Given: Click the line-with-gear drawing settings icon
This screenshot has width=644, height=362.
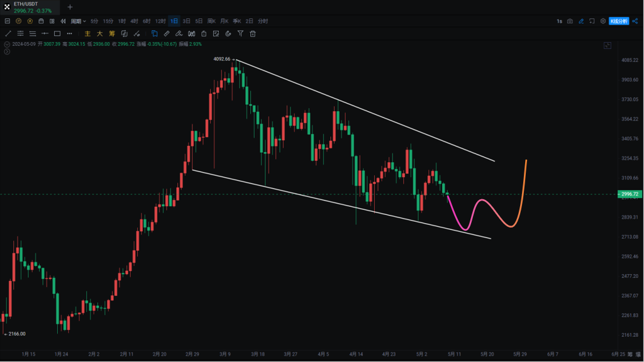Looking at the screenshot, I should tap(136, 34).
